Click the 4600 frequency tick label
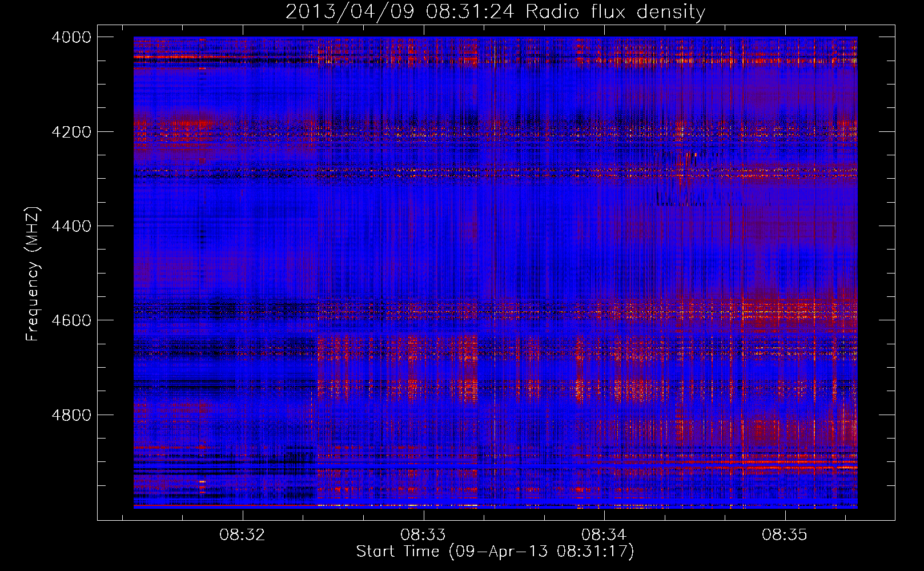924x571 pixels. pos(71,320)
